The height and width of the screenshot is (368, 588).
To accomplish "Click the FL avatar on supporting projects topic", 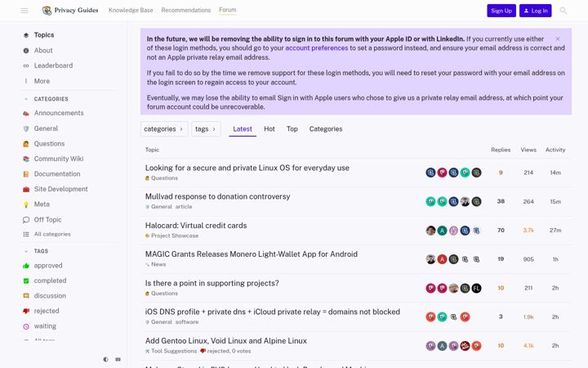I will pyautogui.click(x=476, y=288).
